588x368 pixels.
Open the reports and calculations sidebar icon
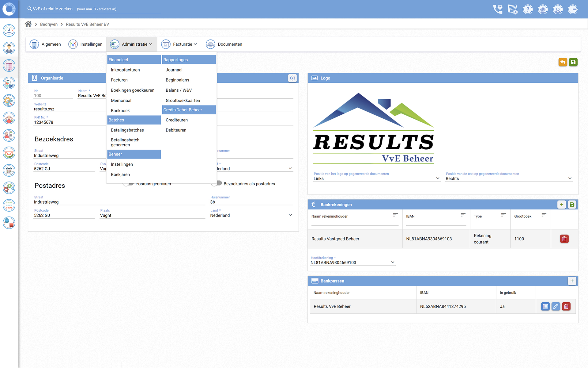point(9,83)
